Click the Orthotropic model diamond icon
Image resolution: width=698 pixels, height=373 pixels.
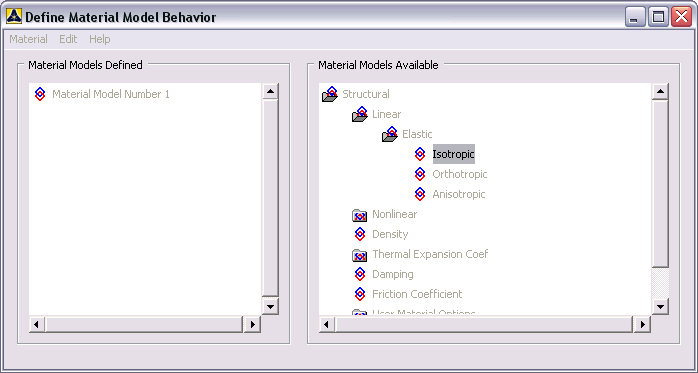[420, 174]
